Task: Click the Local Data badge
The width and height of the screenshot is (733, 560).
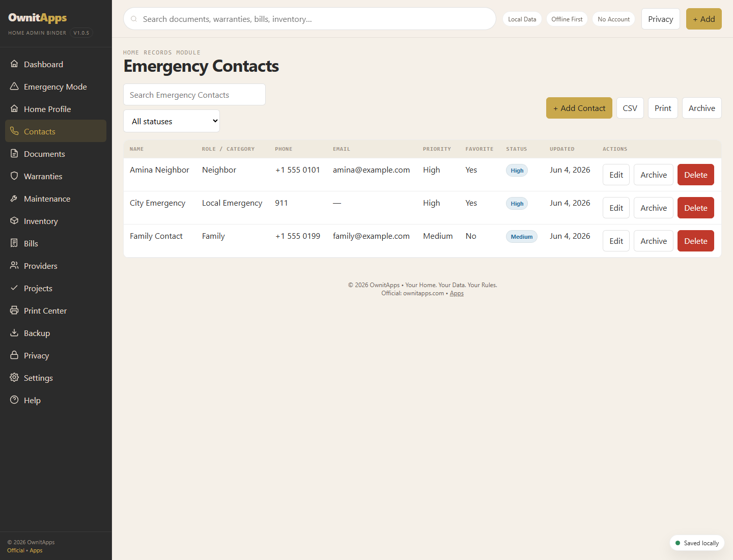Action: click(x=522, y=19)
